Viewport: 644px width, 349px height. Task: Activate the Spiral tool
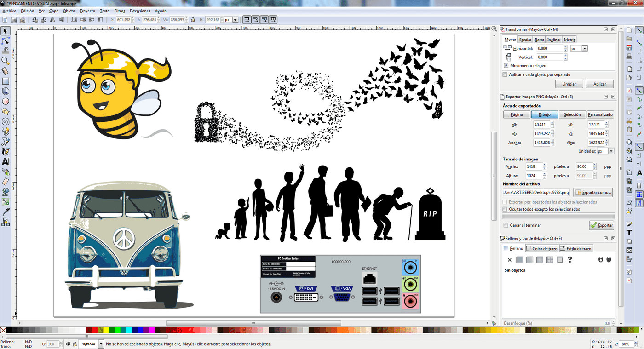[x=6, y=121]
